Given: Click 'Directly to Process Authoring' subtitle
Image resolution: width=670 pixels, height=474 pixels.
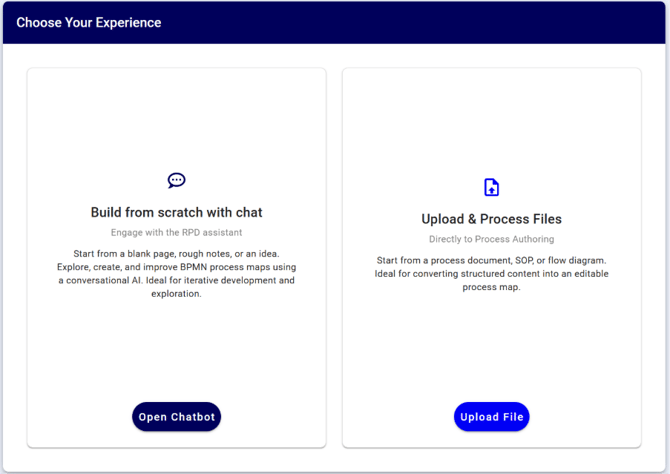Looking at the screenshot, I should 491,239.
